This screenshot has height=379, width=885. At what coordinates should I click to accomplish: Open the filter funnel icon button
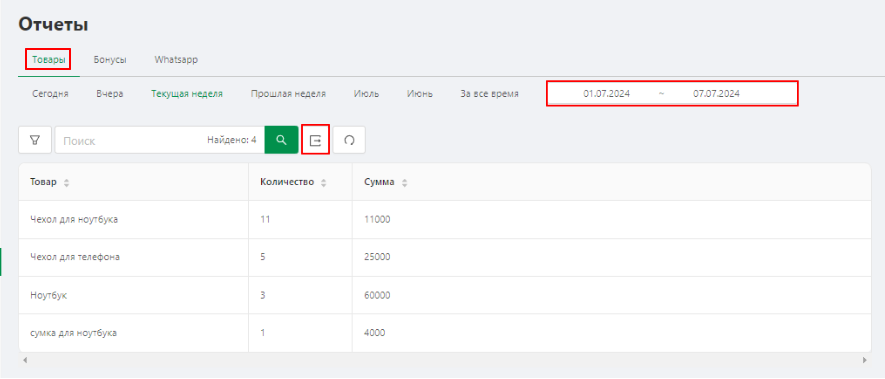pyautogui.click(x=35, y=140)
